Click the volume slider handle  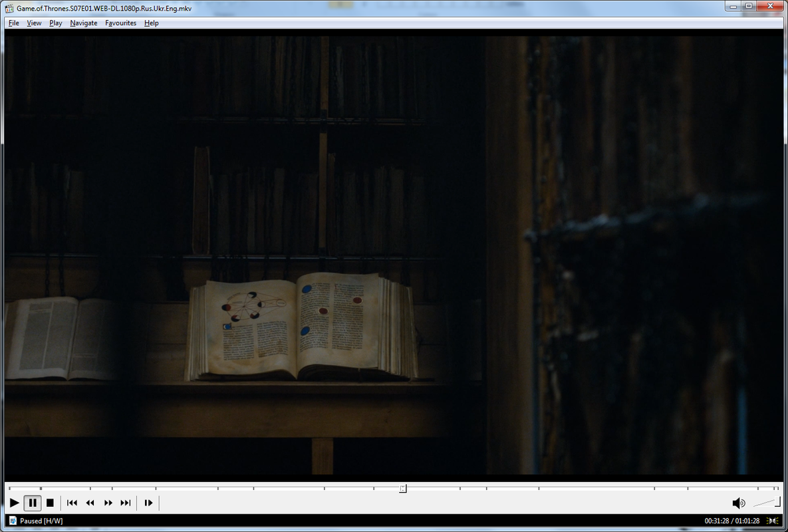[x=777, y=502]
